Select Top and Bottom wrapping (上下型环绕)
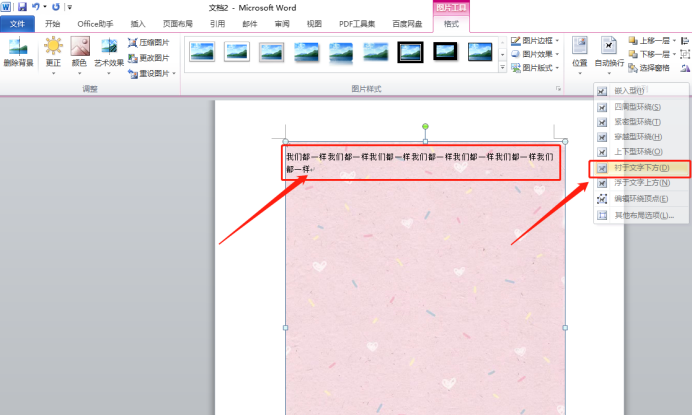This screenshot has width=692, height=416. point(641,152)
